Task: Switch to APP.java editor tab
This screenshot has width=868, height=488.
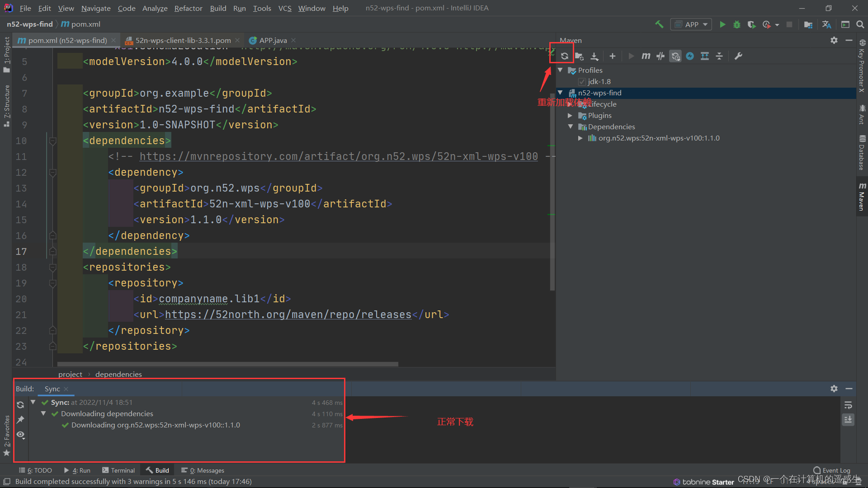Action: pos(273,40)
